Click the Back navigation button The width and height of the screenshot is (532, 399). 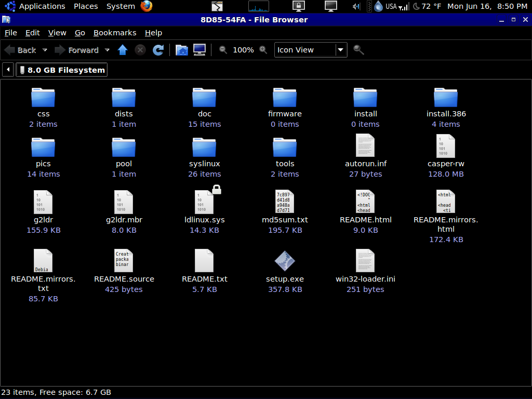pos(21,50)
